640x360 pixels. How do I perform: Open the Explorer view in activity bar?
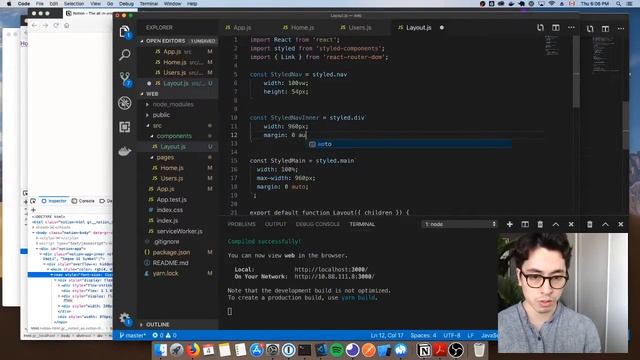pos(125,31)
